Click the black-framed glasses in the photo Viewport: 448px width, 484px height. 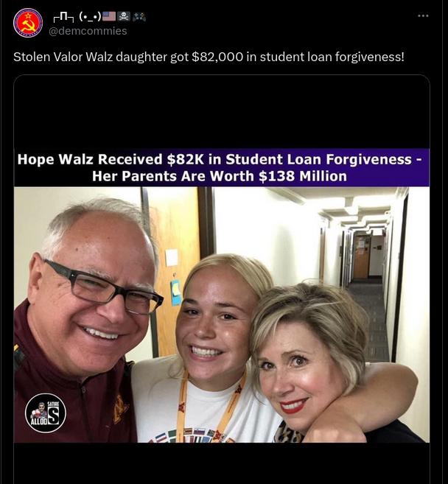pyautogui.click(x=104, y=287)
